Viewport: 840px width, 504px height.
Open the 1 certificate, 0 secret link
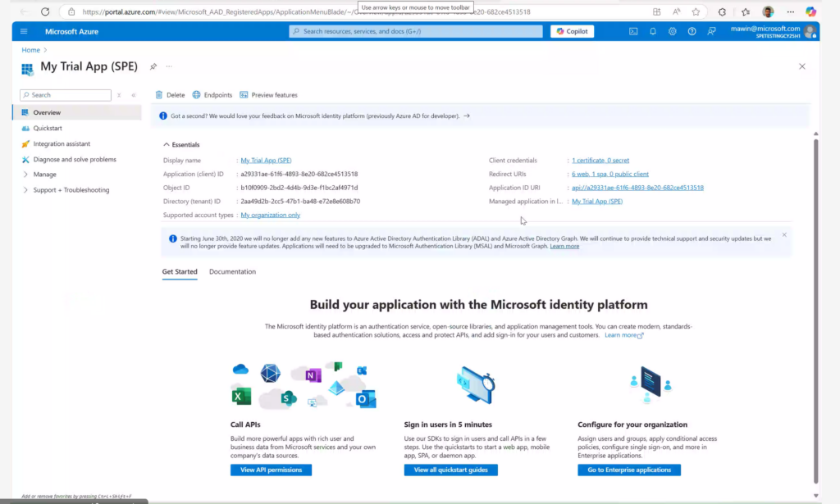pyautogui.click(x=600, y=160)
